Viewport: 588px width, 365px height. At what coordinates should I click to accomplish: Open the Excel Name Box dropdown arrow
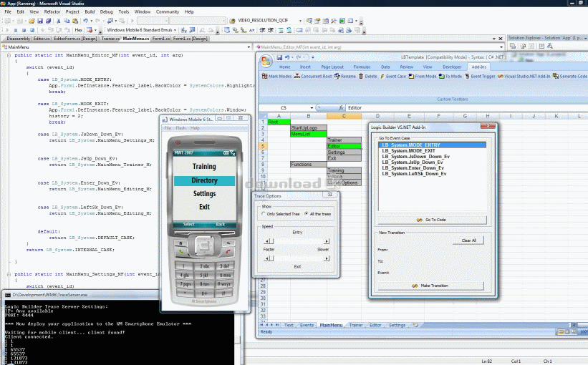[312, 108]
